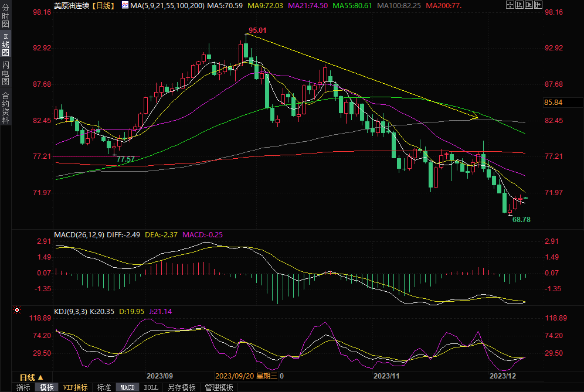Click the MACD(26,12,9) indicator label
Image resolution: width=584 pixels, height=392 pixels.
pyautogui.click(x=79, y=234)
